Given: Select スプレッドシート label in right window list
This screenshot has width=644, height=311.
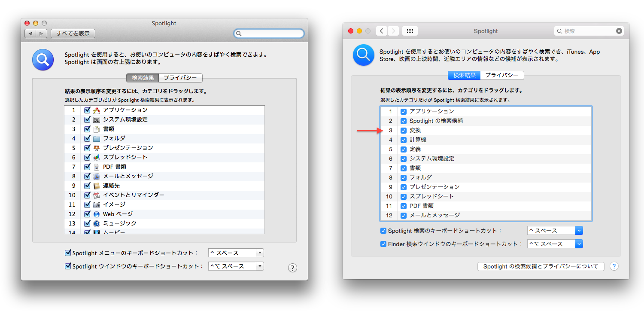Looking at the screenshot, I should pos(432,197).
